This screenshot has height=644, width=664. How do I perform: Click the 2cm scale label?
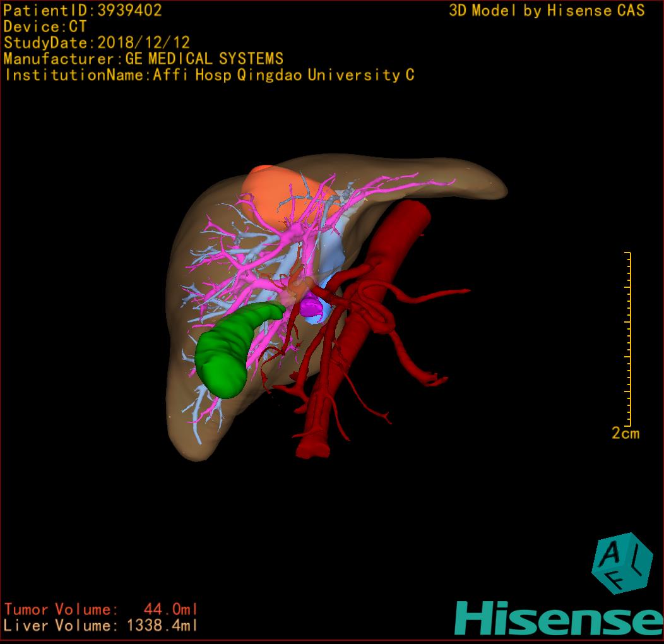click(x=625, y=433)
